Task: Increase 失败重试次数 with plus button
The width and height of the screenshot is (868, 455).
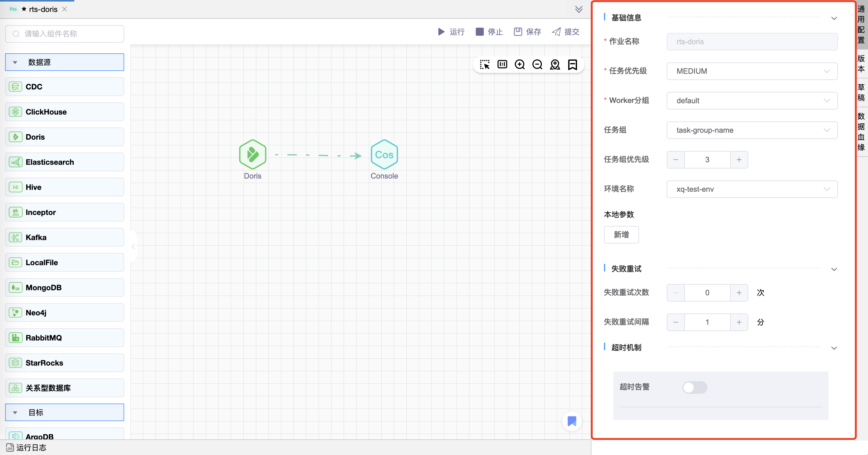Action: tap(738, 293)
